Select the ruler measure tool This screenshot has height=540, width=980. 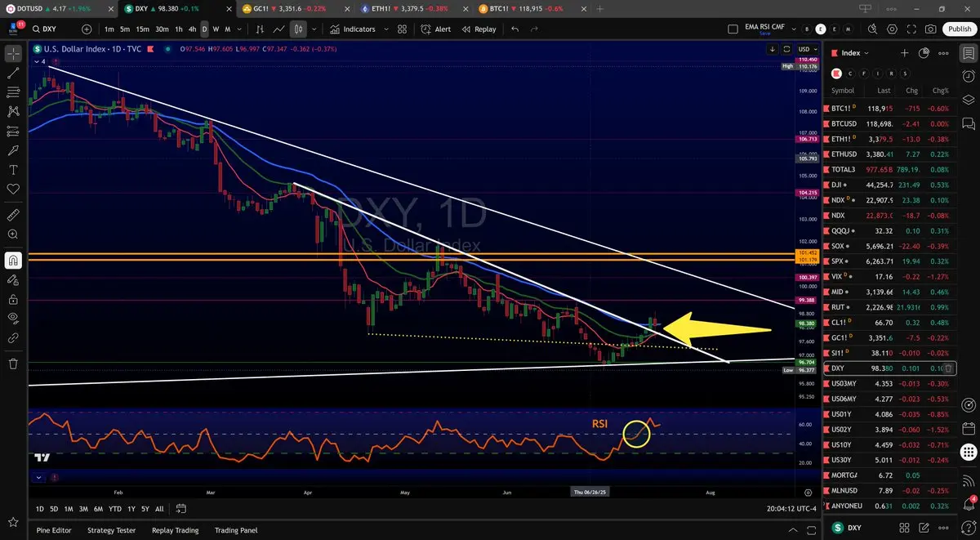tap(13, 215)
